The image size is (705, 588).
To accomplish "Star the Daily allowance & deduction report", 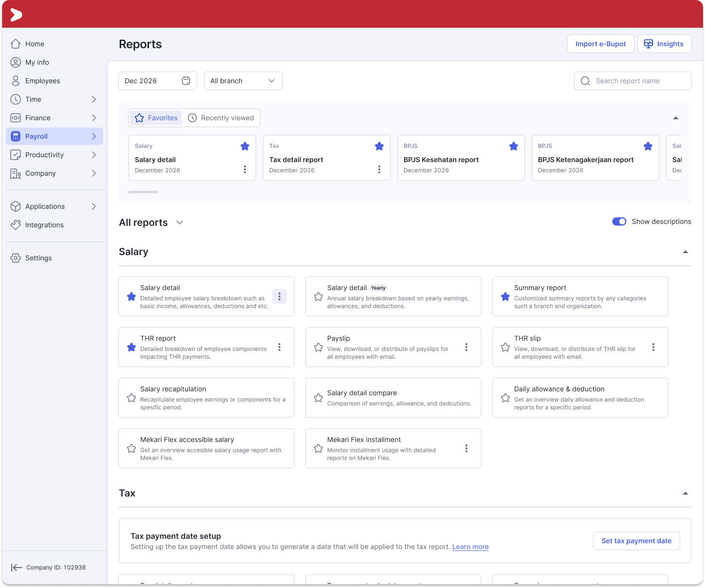I will click(x=505, y=398).
